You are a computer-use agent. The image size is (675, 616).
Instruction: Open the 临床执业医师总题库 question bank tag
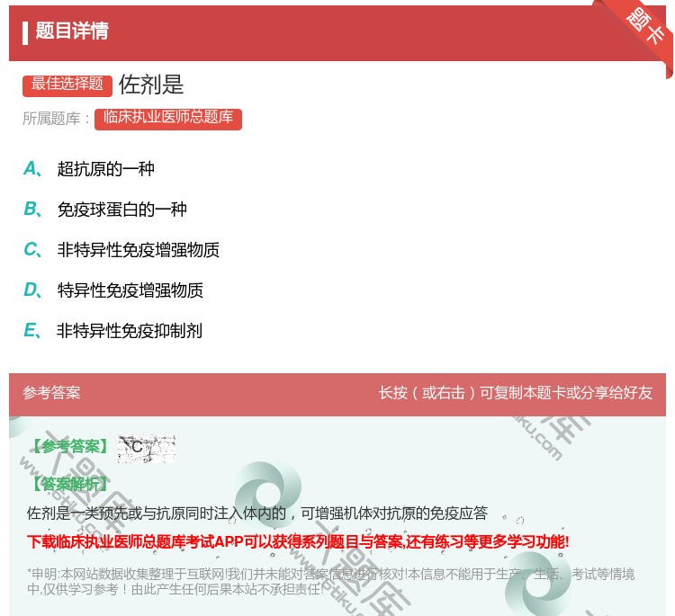[168, 119]
